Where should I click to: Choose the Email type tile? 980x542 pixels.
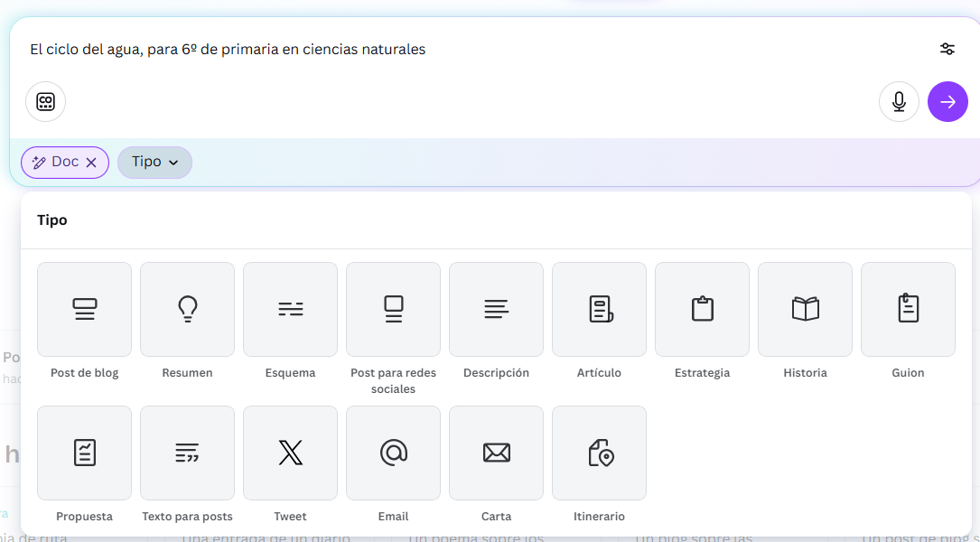point(393,453)
